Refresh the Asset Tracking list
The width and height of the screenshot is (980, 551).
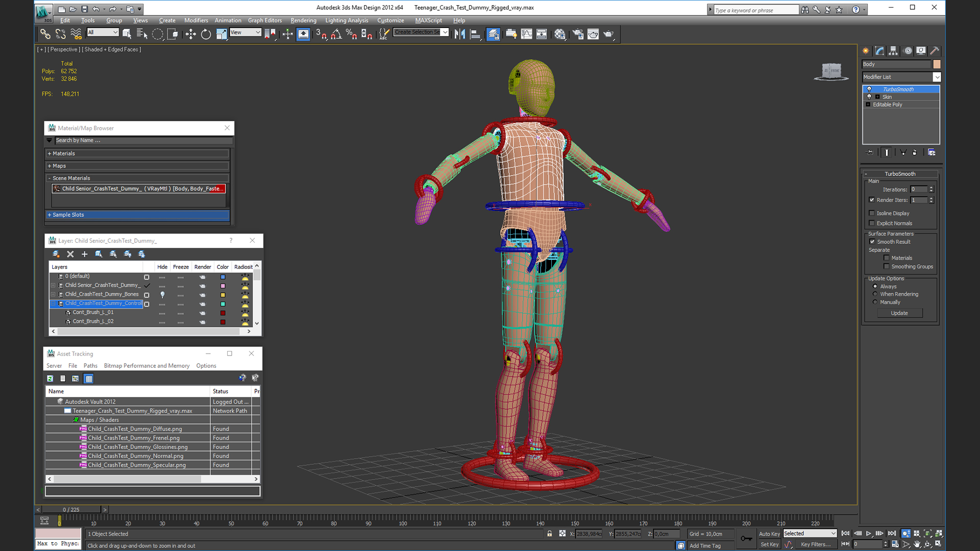(x=50, y=379)
